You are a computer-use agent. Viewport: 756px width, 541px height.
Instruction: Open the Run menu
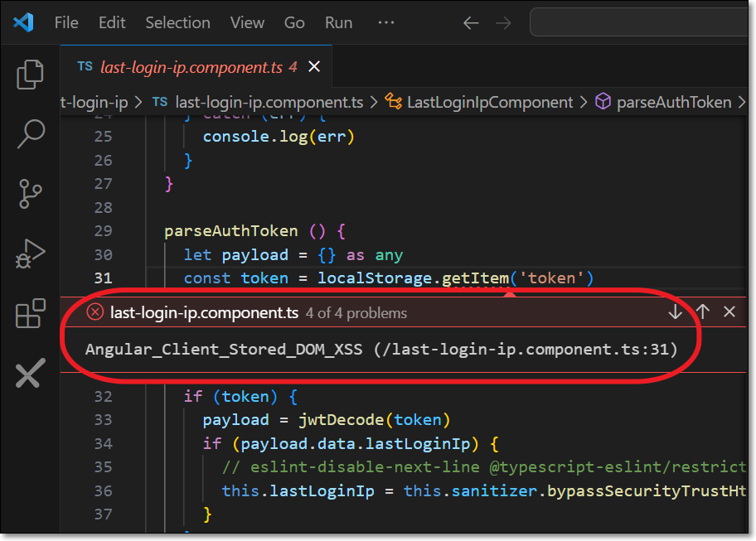click(338, 22)
